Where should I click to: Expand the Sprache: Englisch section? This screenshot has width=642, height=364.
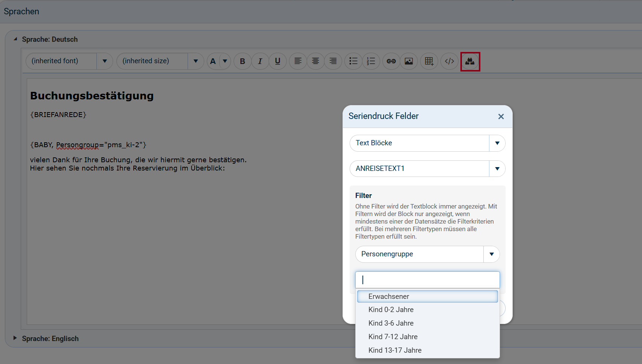pyautogui.click(x=15, y=338)
